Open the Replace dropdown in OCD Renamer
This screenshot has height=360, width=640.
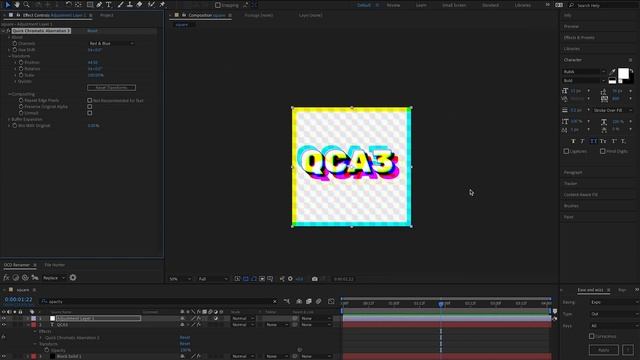tap(54, 278)
